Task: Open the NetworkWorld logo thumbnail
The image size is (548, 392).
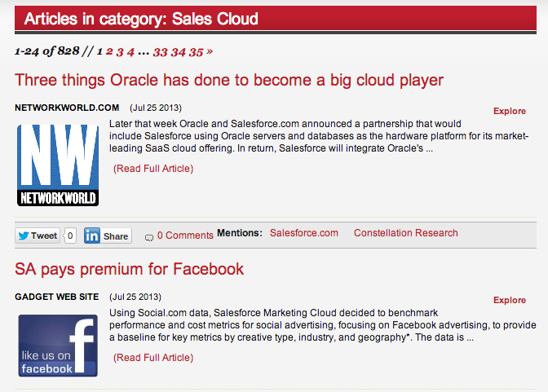Action: 58,165
